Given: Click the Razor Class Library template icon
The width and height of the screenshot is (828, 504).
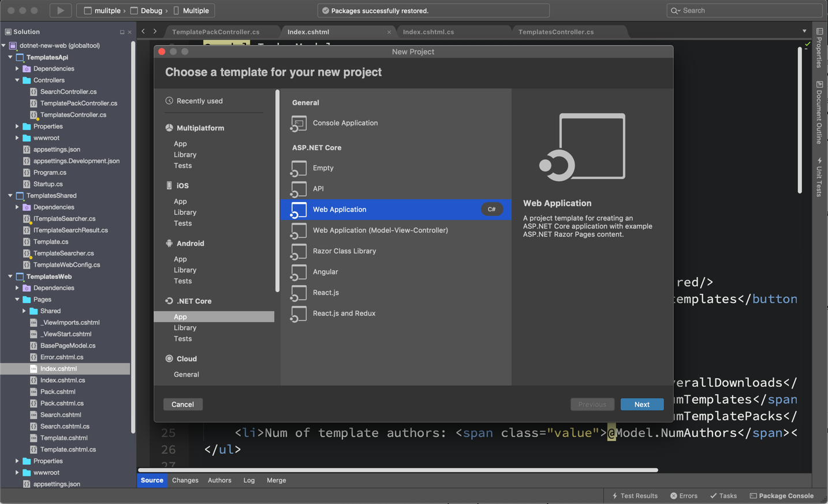Looking at the screenshot, I should tap(299, 251).
